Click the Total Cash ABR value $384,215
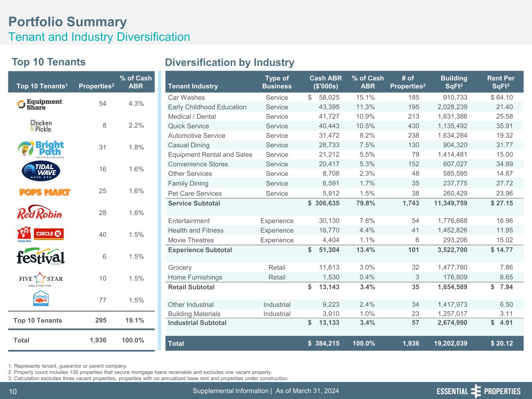 click(x=323, y=343)
